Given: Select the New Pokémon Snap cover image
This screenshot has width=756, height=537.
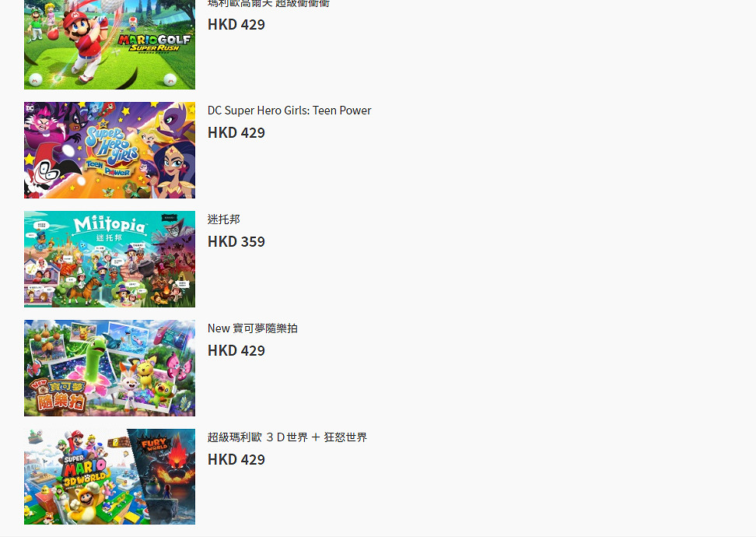Looking at the screenshot, I should [109, 368].
